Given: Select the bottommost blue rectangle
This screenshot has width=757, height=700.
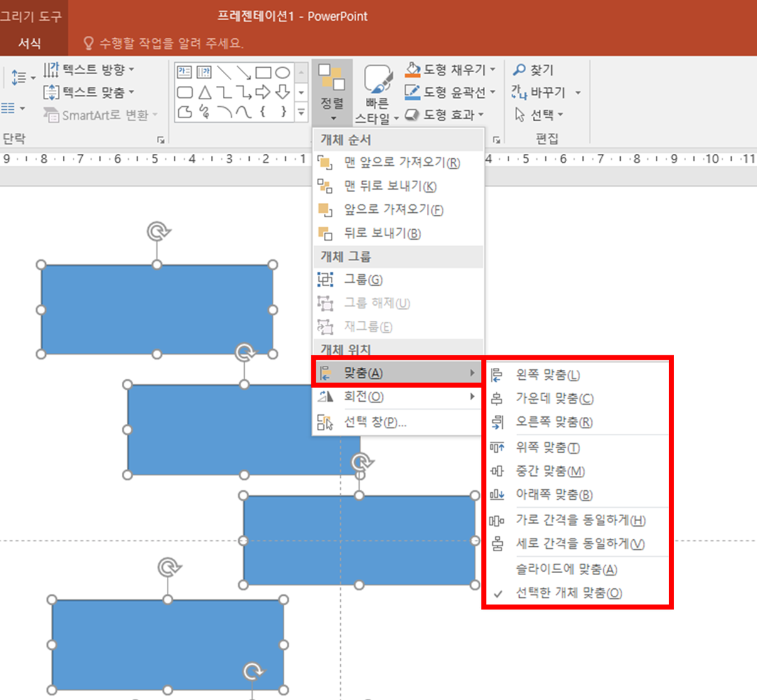Looking at the screenshot, I should [x=168, y=645].
